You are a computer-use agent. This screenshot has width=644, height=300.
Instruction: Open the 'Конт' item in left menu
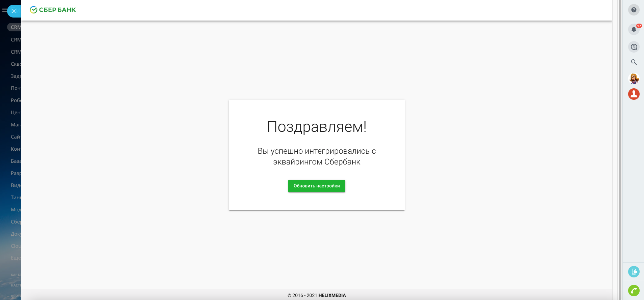(16, 149)
